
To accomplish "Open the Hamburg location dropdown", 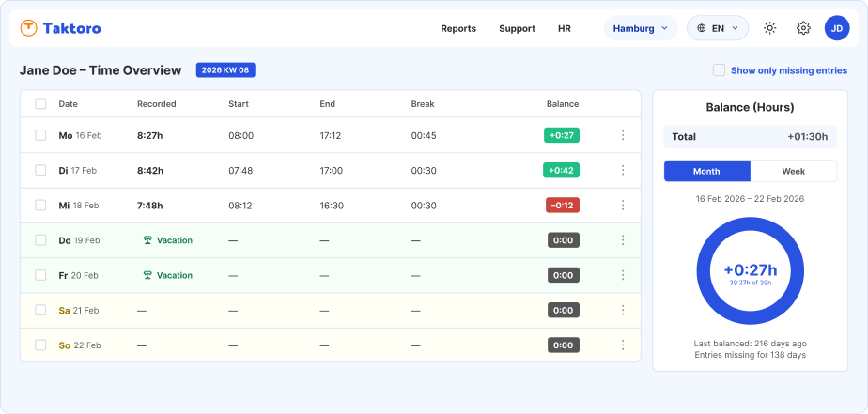I will pyautogui.click(x=641, y=28).
